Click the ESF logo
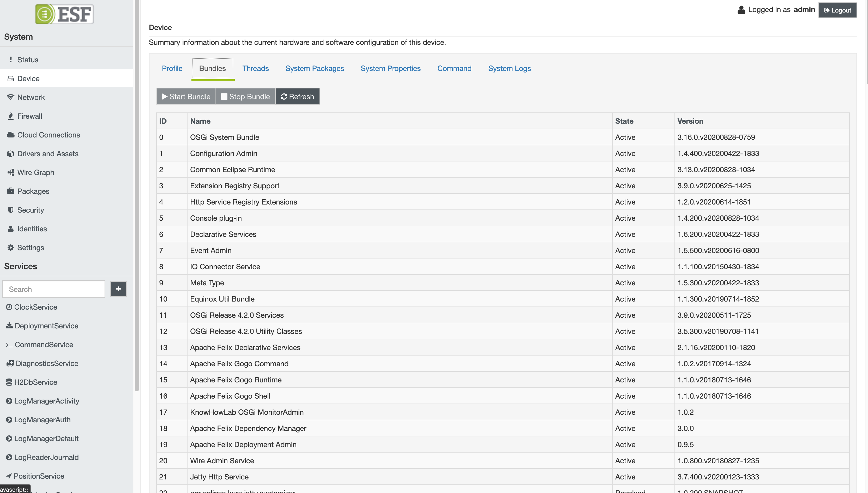This screenshot has height=493, width=868. tap(64, 14)
